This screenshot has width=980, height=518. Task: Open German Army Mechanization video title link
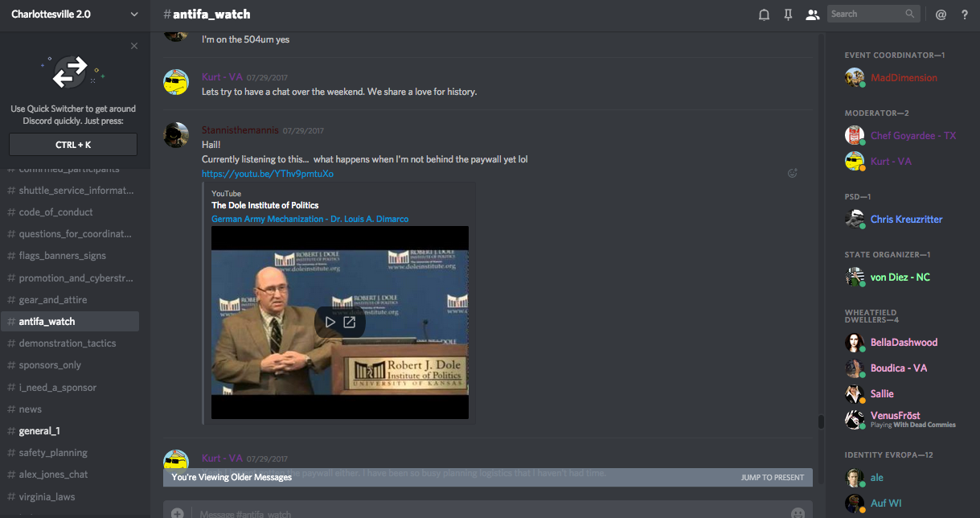coord(310,219)
